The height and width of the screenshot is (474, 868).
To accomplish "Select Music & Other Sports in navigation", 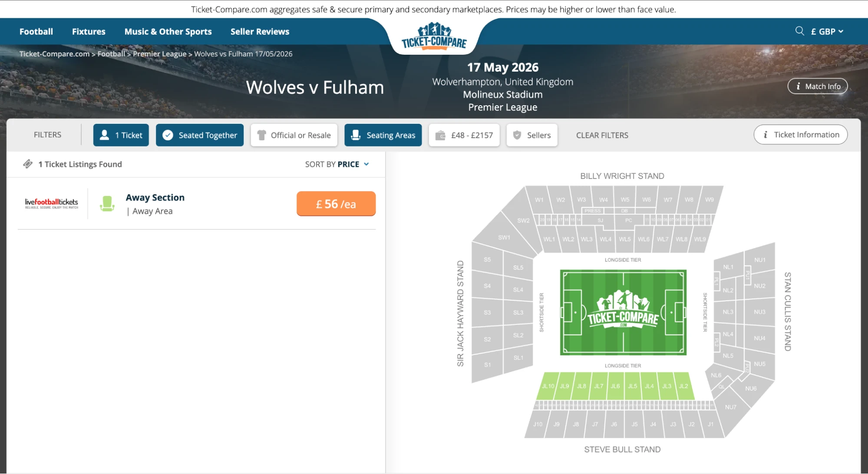I will click(168, 31).
